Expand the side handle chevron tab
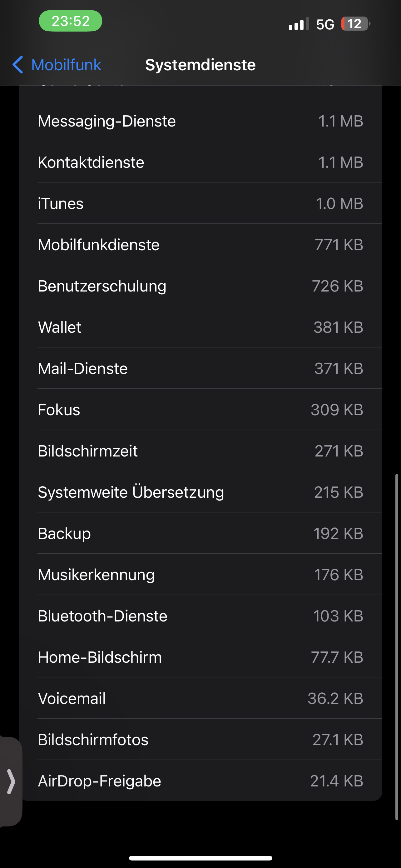Viewport: 401px width, 868px height. [x=11, y=781]
